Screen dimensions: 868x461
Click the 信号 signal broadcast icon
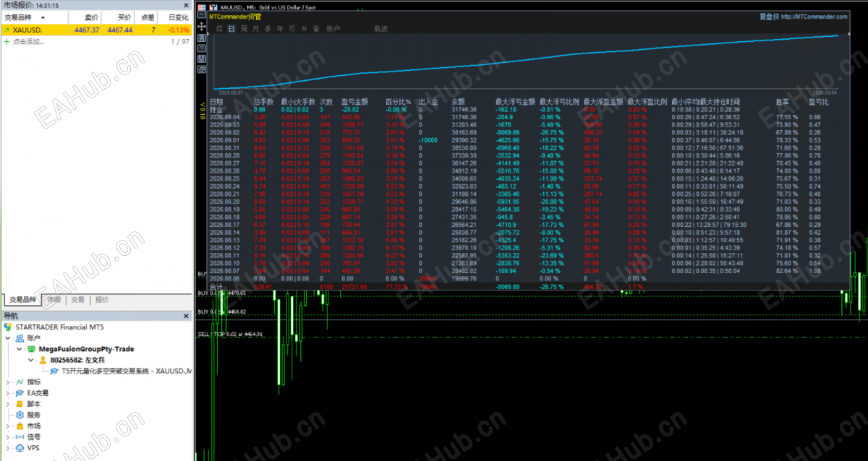20,437
